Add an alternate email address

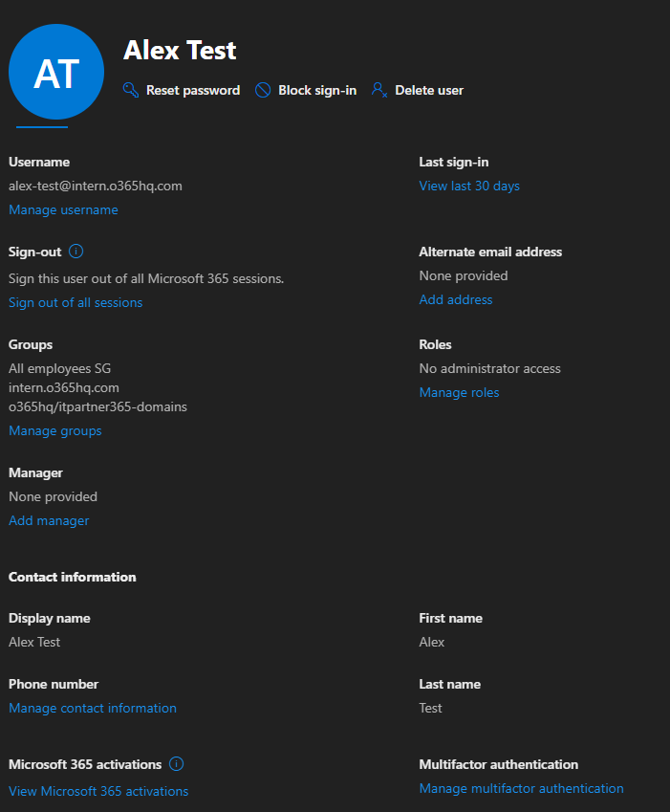click(x=456, y=299)
